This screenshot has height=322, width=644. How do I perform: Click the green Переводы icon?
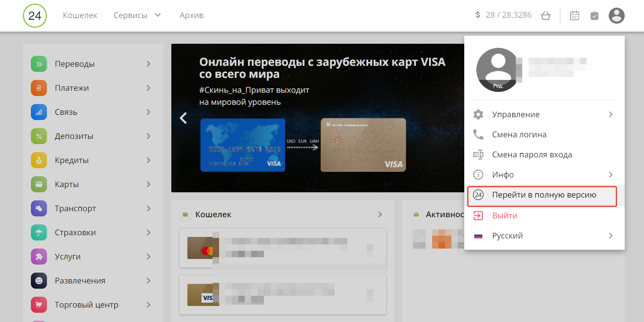(x=39, y=64)
